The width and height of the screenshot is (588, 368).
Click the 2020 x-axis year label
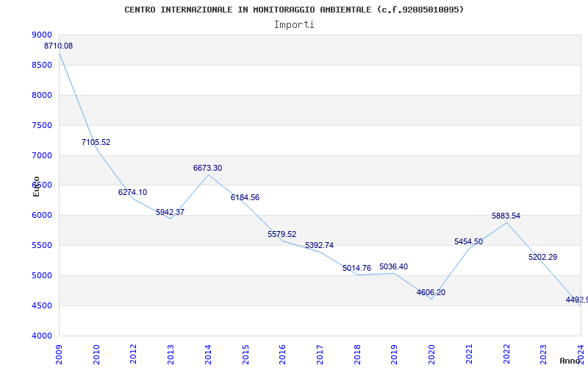(x=432, y=355)
